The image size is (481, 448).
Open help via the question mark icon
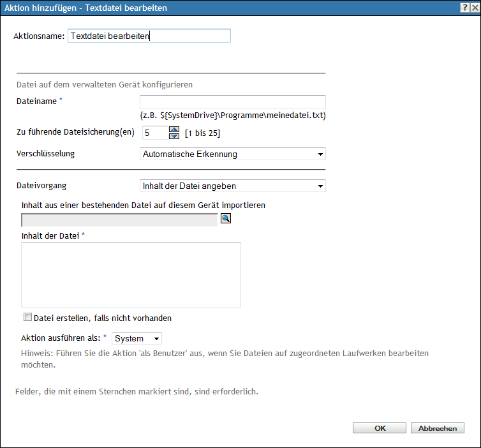click(x=465, y=8)
